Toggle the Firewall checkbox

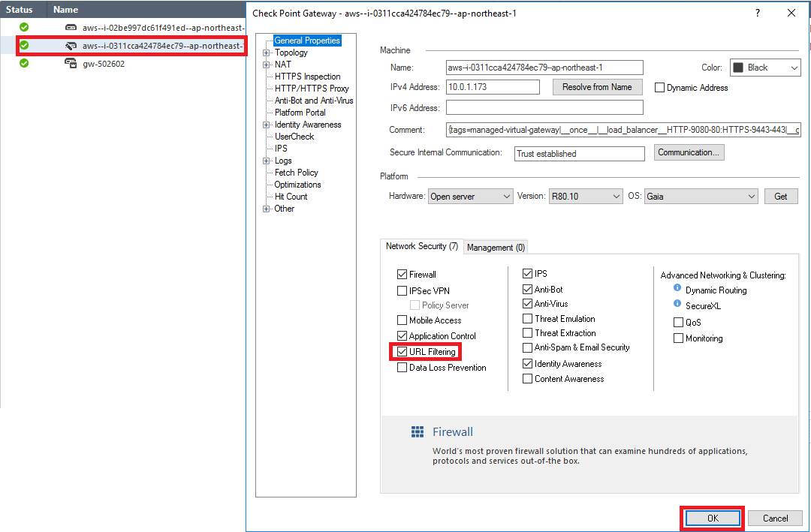pyautogui.click(x=402, y=275)
